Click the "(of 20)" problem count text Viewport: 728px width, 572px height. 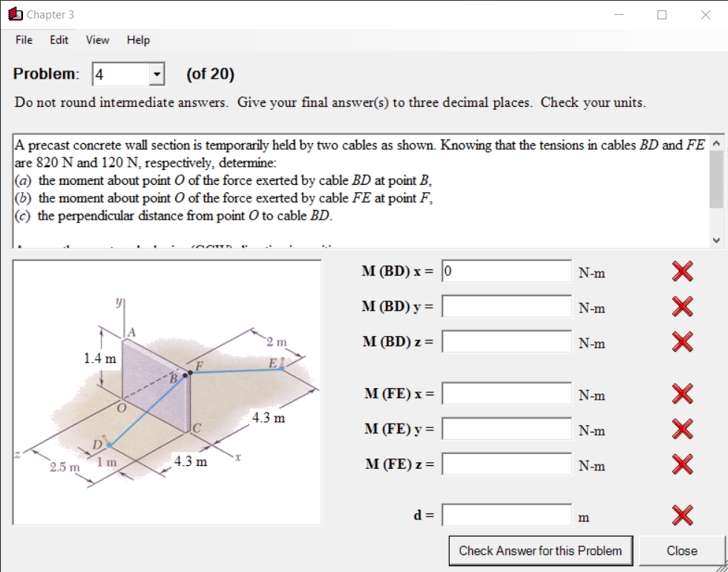pyautogui.click(x=210, y=74)
